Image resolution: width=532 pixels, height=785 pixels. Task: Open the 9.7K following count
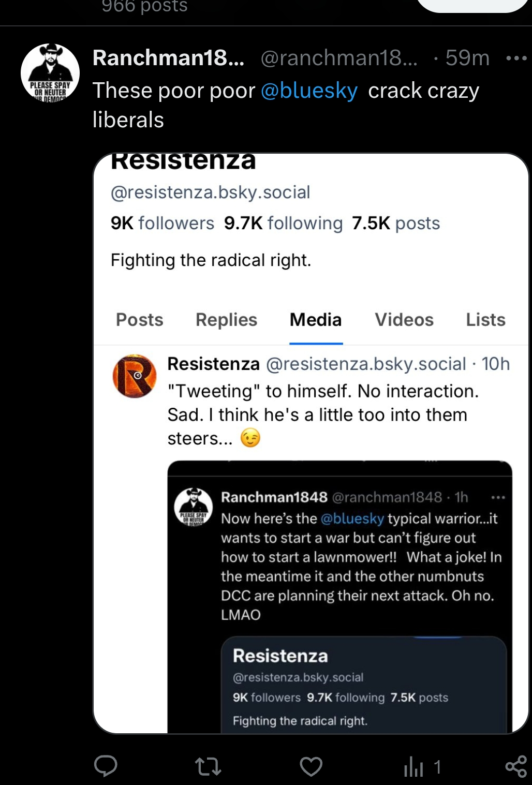(x=283, y=223)
